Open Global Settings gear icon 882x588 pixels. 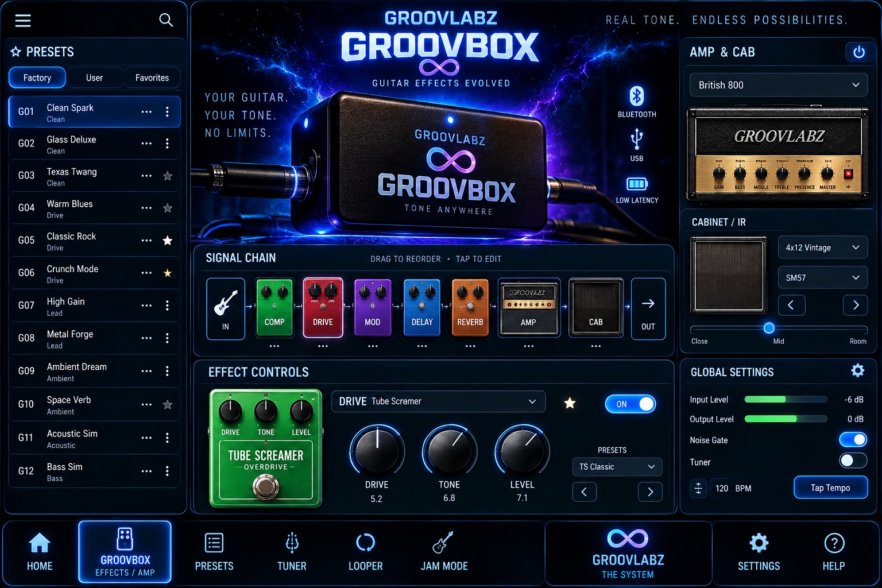tap(857, 371)
